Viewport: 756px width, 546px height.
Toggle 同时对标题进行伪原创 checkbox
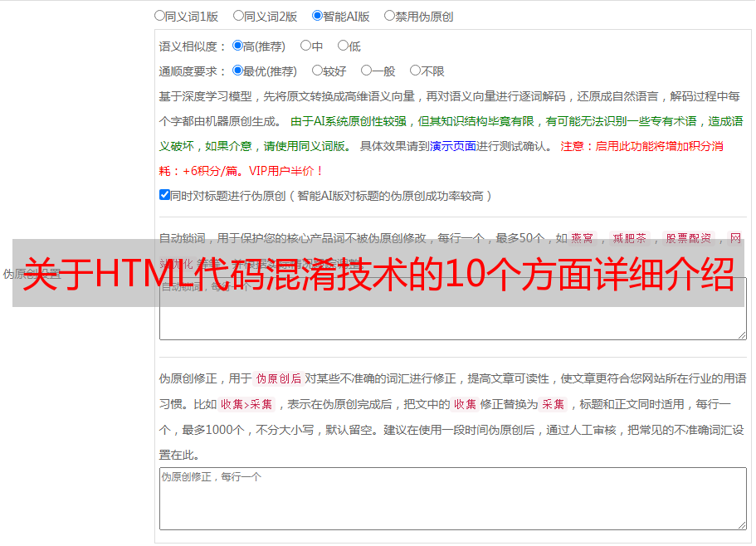164,195
